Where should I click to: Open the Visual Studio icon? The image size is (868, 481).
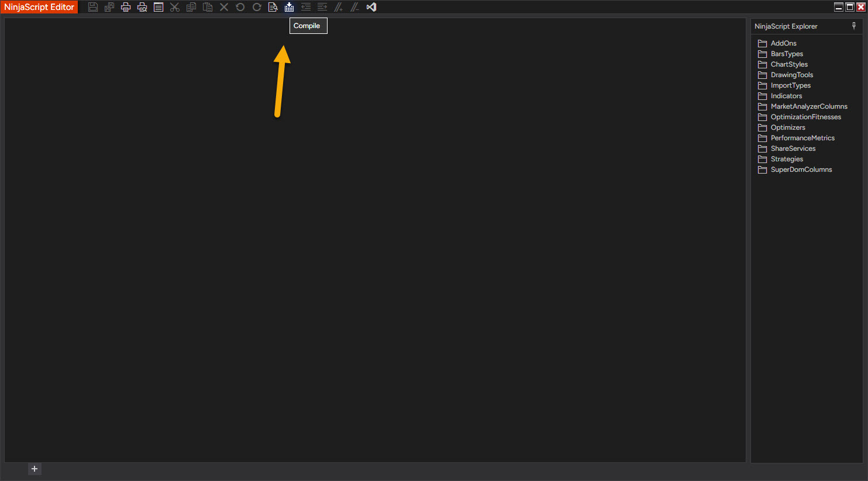371,7
